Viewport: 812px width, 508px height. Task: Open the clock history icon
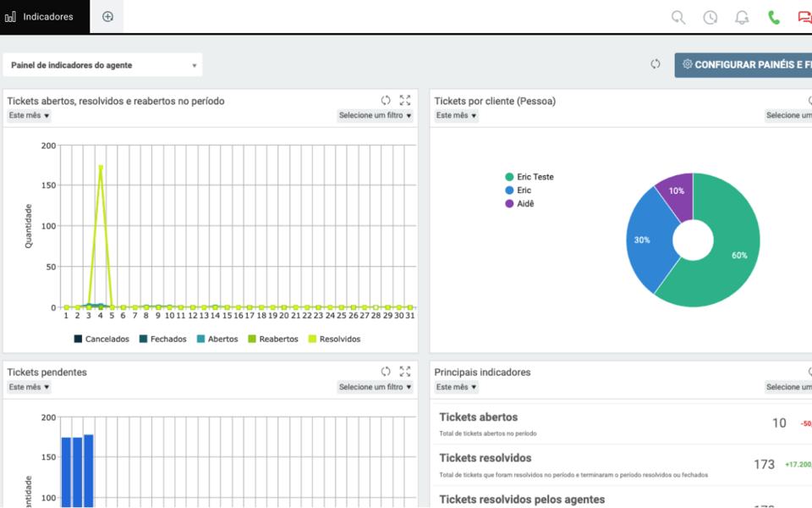pyautogui.click(x=710, y=17)
